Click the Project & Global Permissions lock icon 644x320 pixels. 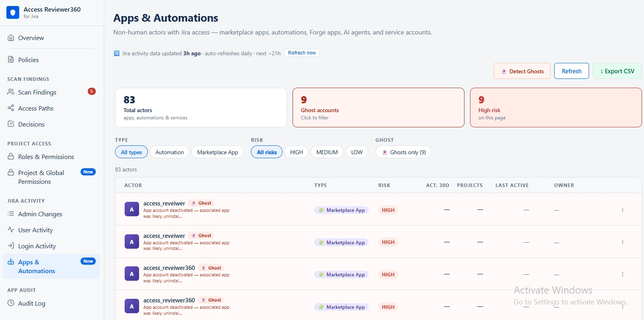click(11, 173)
